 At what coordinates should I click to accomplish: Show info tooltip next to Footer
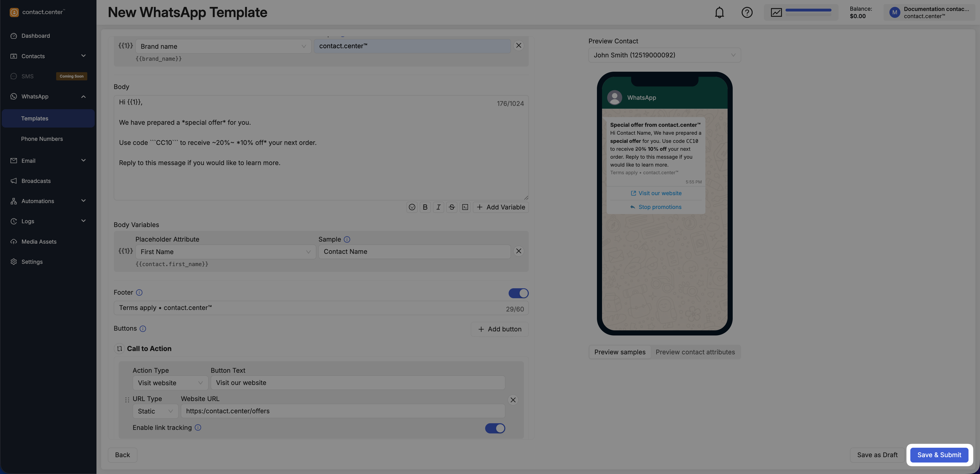pos(139,293)
